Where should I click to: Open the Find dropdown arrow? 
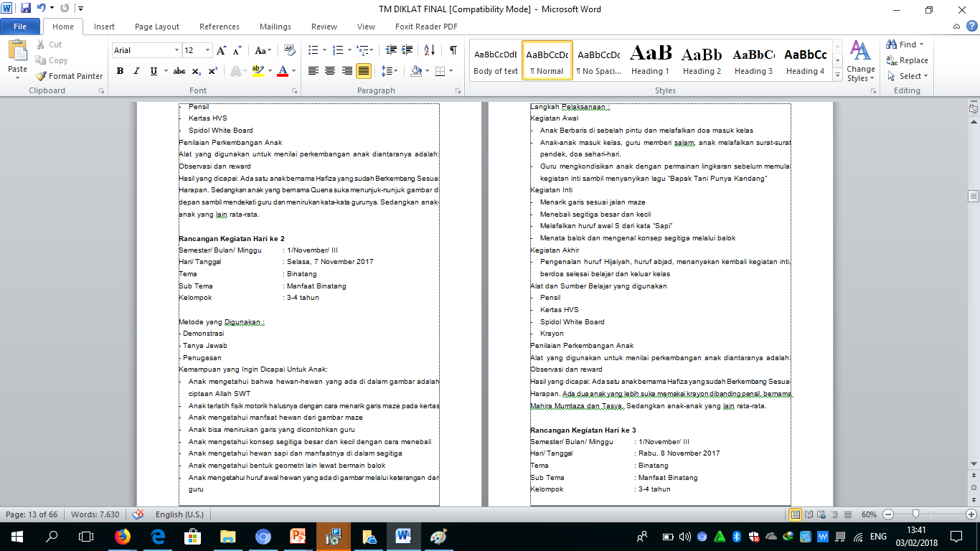pyautogui.click(x=922, y=44)
